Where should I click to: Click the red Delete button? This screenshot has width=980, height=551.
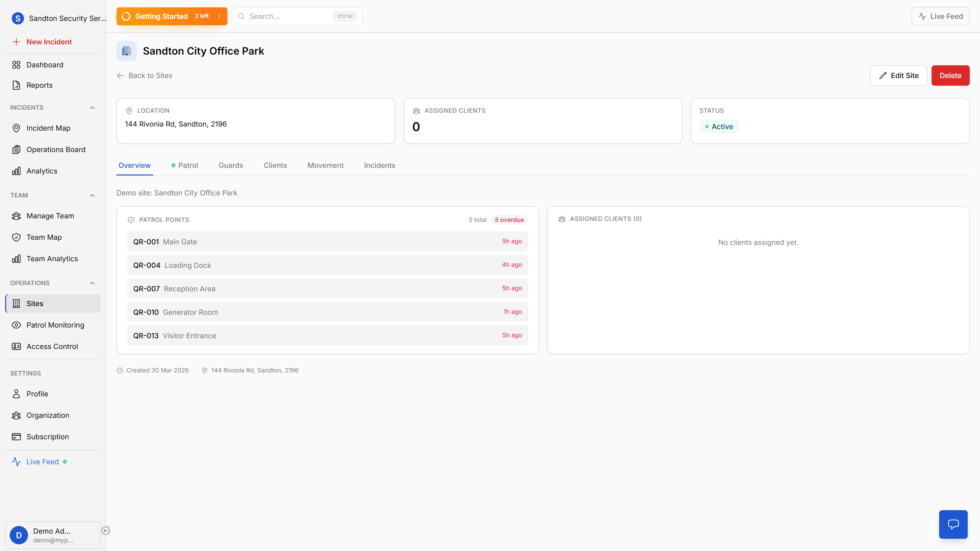950,75
